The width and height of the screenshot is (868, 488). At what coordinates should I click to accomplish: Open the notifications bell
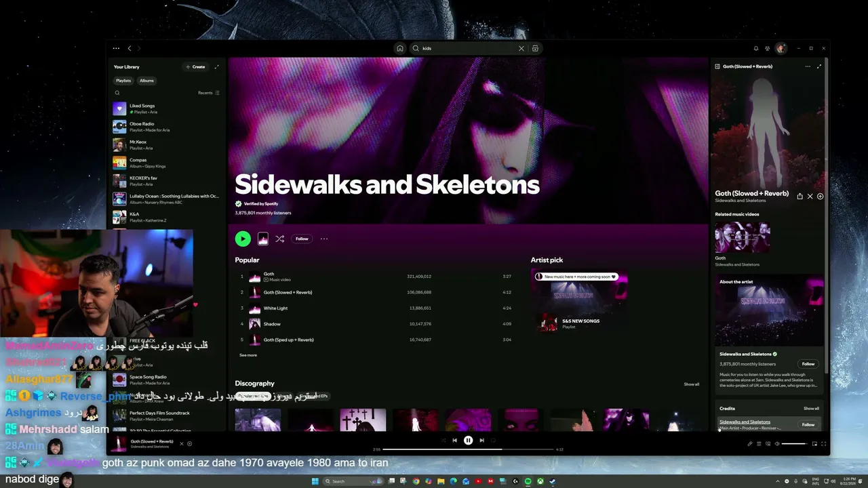point(756,48)
